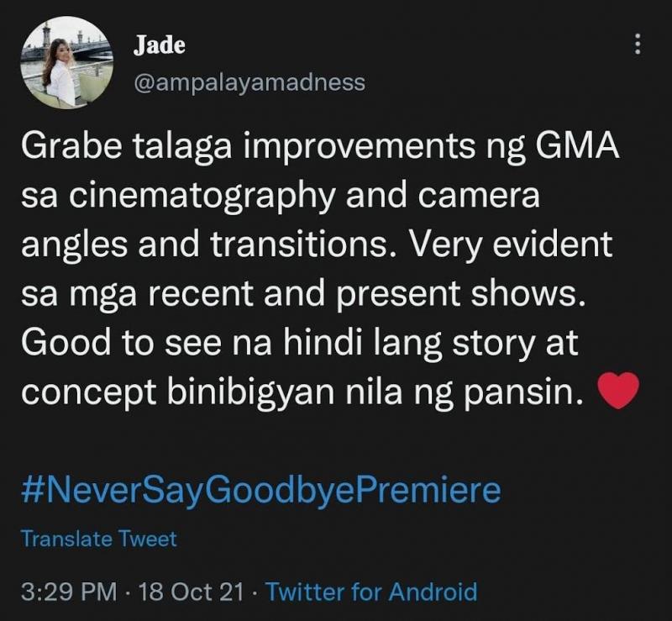This screenshot has height=621, width=672.
Task: Click the word "camera" in the tweet
Action: point(479,197)
